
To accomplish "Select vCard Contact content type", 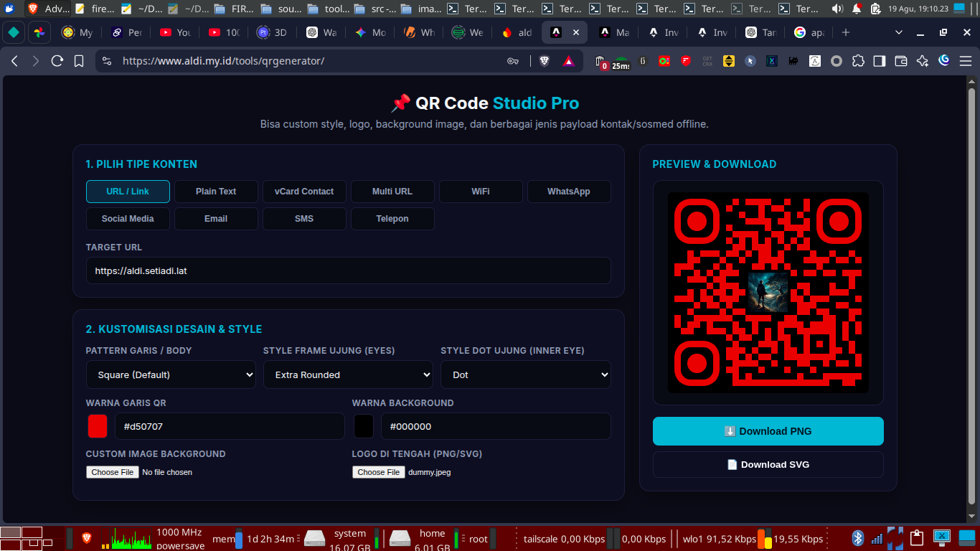I will point(304,192).
